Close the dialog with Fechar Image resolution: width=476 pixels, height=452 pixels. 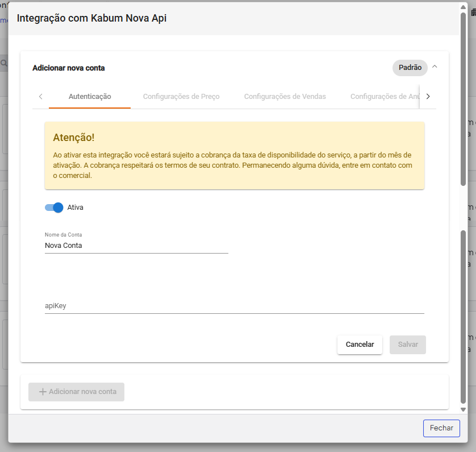441,428
